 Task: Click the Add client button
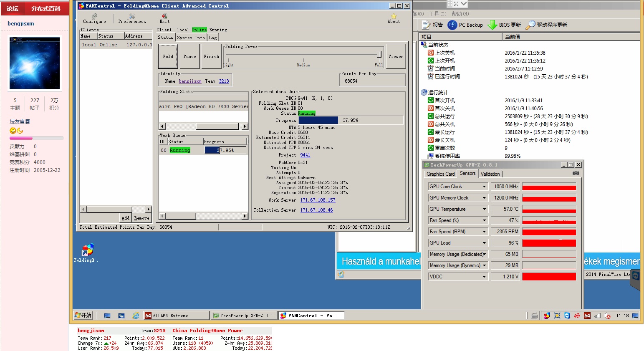[126, 218]
